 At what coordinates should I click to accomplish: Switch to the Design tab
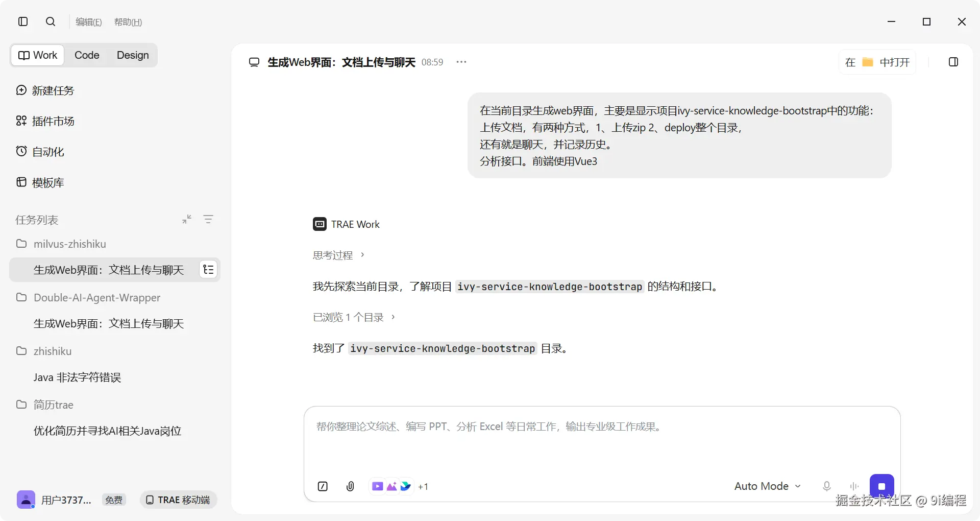point(133,55)
